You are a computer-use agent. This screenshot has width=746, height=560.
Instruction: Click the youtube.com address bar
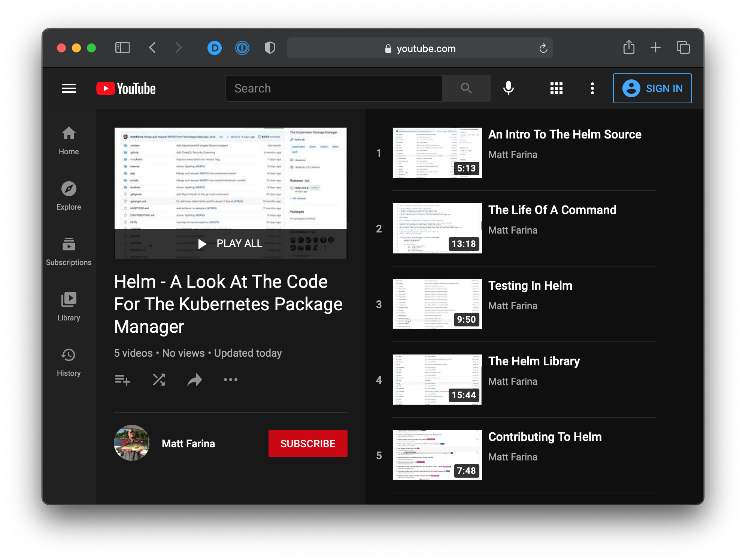420,48
